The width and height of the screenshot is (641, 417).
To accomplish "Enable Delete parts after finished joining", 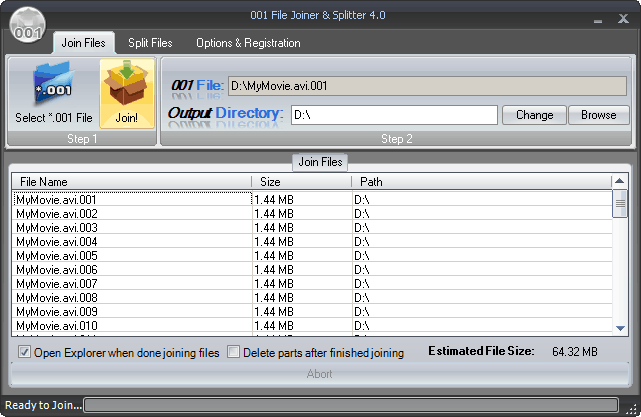I will pyautogui.click(x=233, y=352).
